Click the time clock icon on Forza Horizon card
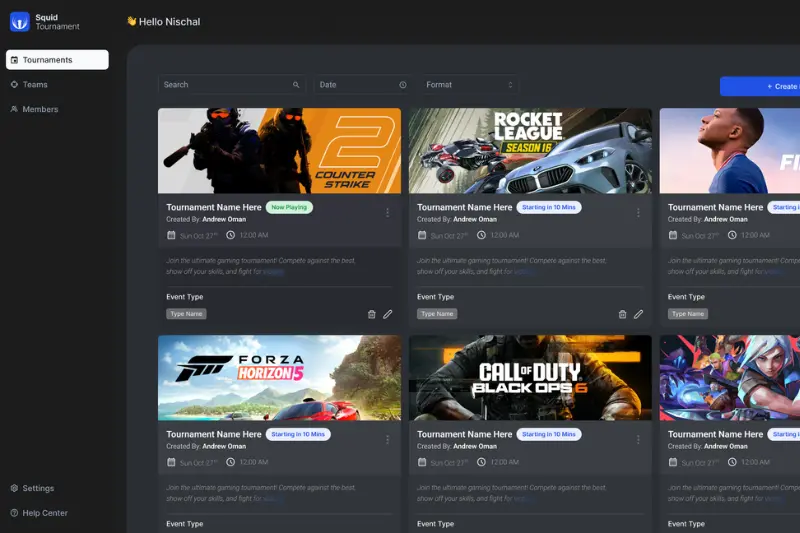This screenshot has width=800, height=533. [231, 462]
